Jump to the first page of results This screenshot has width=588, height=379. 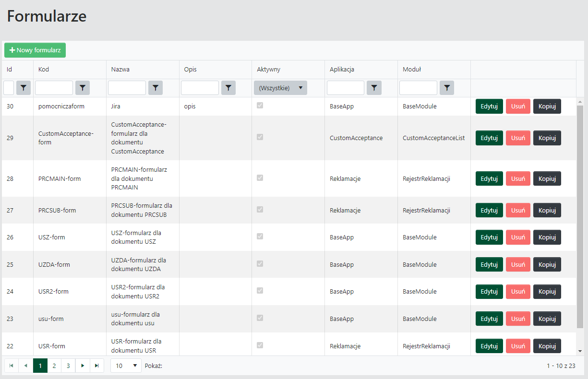pos(12,366)
